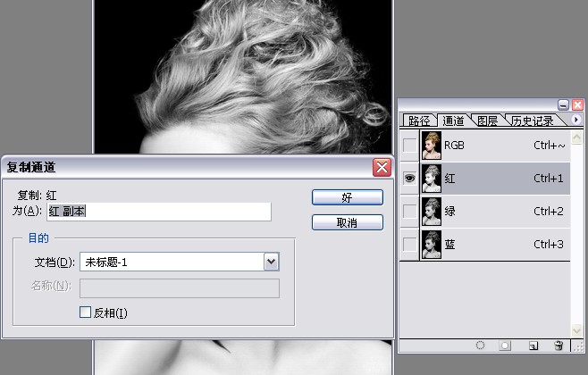This screenshot has height=375, width=588.
Task: Select the 绿 channel thumbnail
Action: (x=432, y=212)
